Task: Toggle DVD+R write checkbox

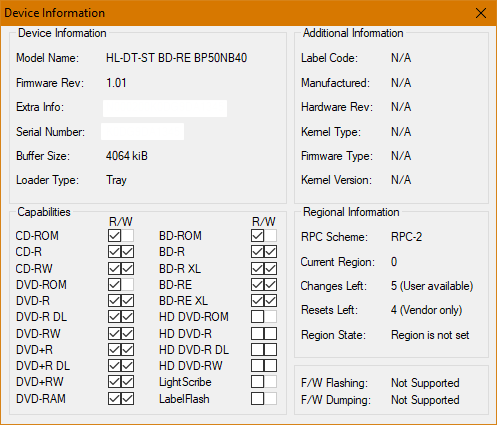Action: click(128, 350)
